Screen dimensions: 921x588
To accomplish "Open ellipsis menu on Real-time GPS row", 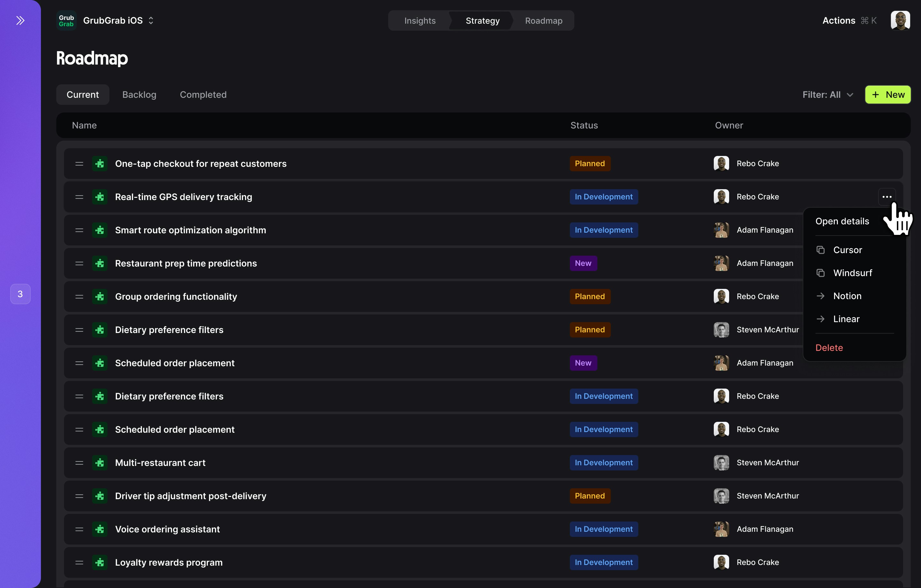I will pos(886,197).
